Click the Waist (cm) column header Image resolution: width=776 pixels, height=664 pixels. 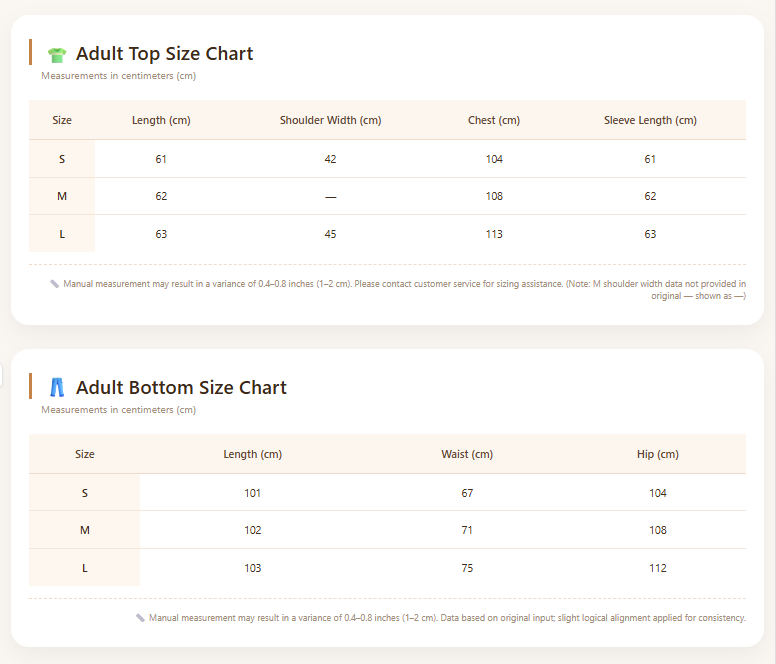pyautogui.click(x=467, y=454)
